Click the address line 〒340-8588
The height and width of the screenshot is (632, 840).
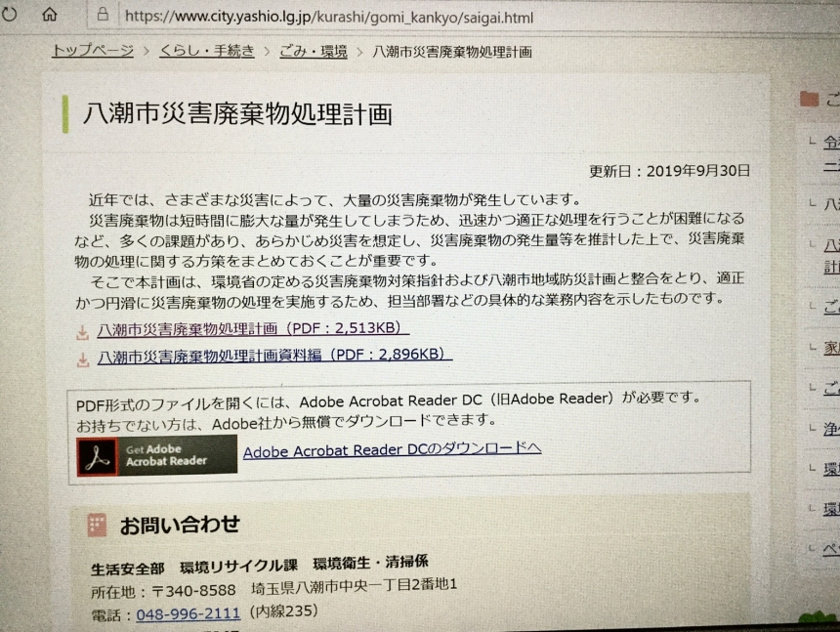click(x=273, y=587)
